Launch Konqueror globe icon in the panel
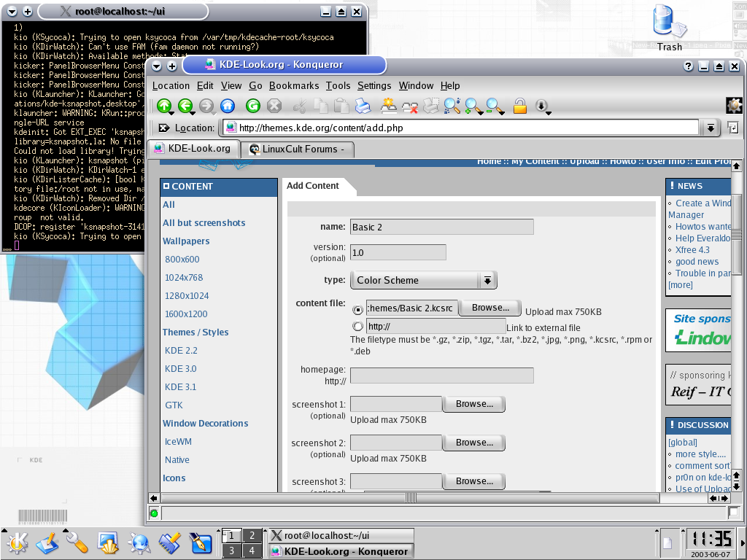Screen dimensions: 747x560 139,543
